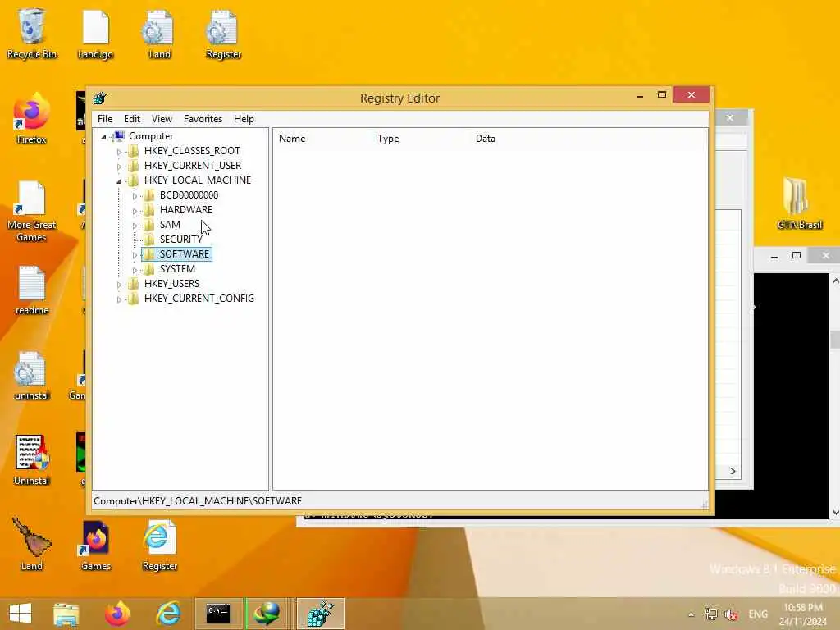Open File Explorer from taskbar
This screenshot has height=630, width=840.
[x=66, y=614]
